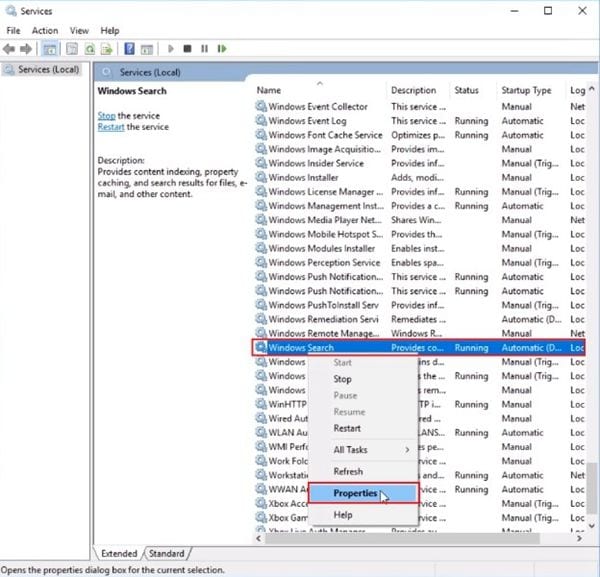
Task: Select the Windows Media Player Network row
Action: (x=419, y=220)
